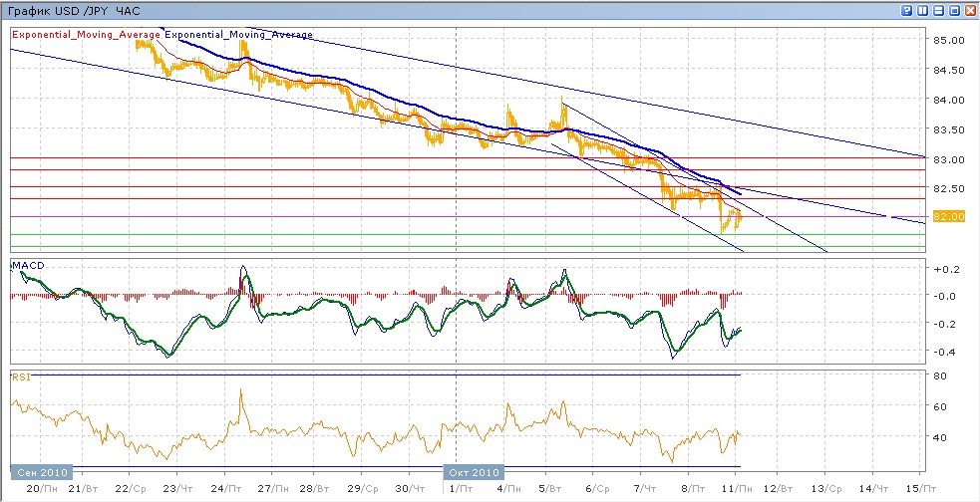Click the RSI indicator panel label
980x502 pixels.
20,376
